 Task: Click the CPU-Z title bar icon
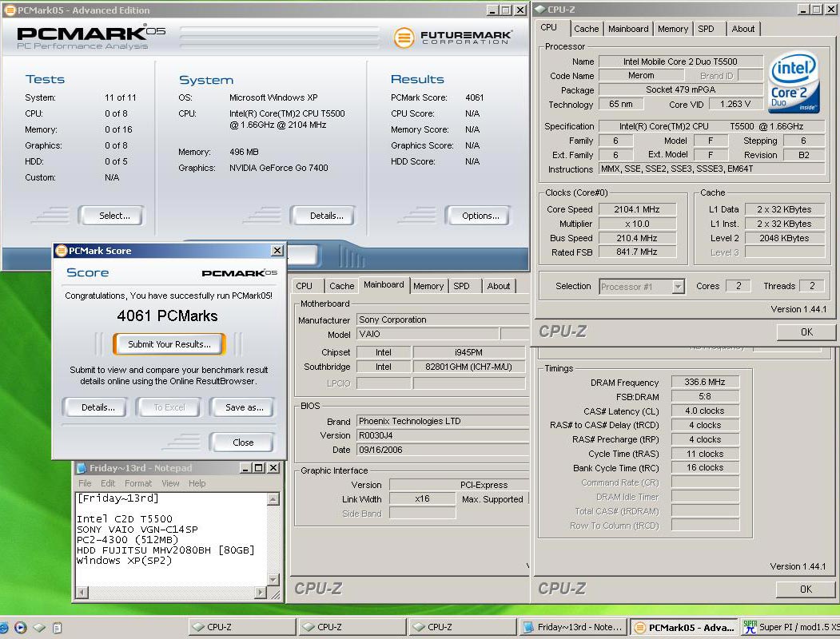coord(540,9)
